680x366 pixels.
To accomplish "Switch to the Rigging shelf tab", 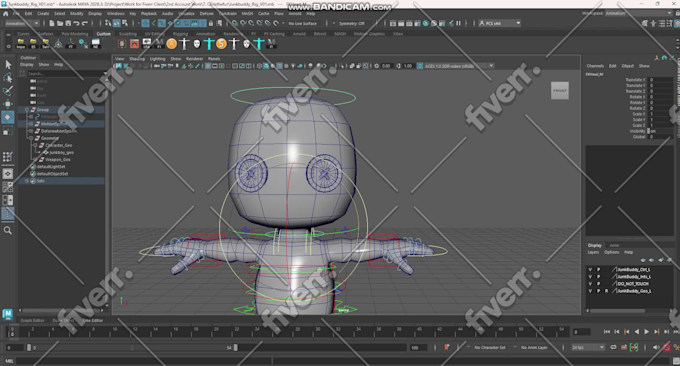I will (180, 34).
